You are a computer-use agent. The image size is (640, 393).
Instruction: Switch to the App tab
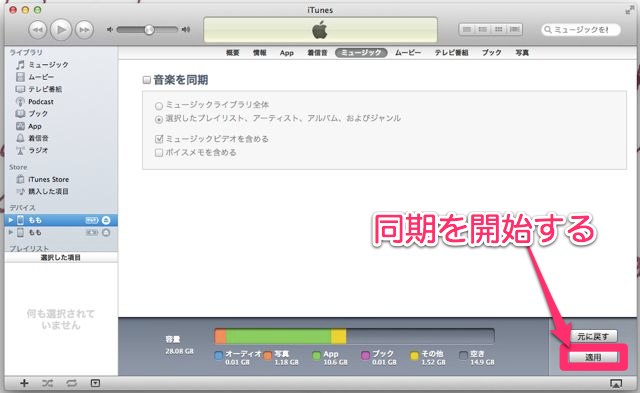coord(287,53)
